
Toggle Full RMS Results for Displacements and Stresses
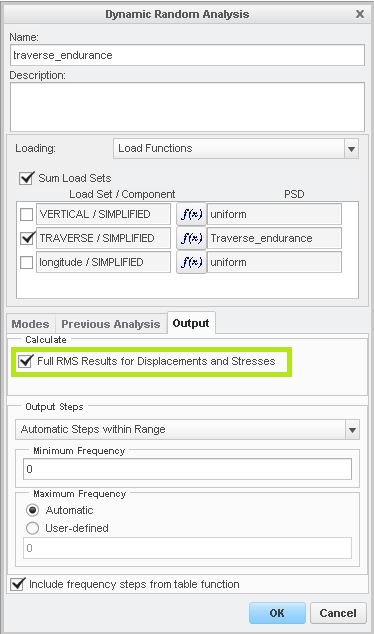pyautogui.click(x=25, y=361)
